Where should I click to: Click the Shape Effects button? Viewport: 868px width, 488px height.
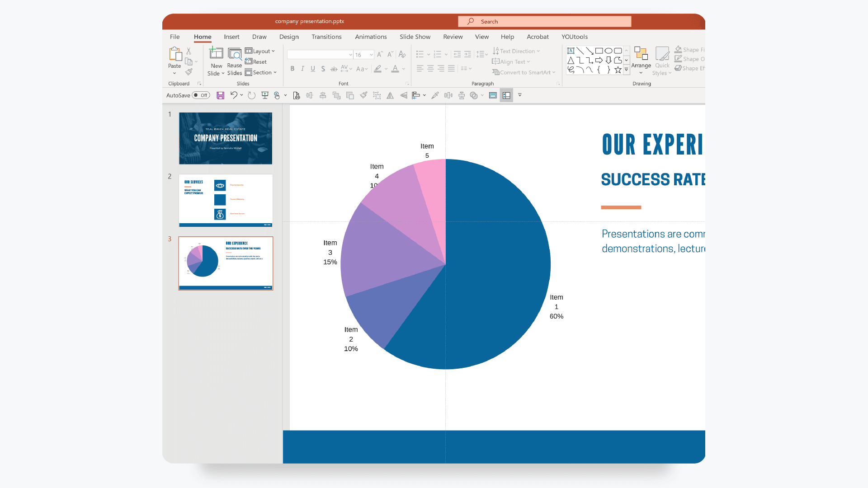pos(690,68)
